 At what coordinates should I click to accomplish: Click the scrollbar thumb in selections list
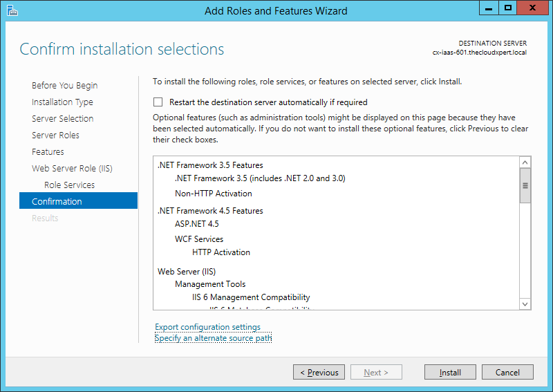[525, 187]
